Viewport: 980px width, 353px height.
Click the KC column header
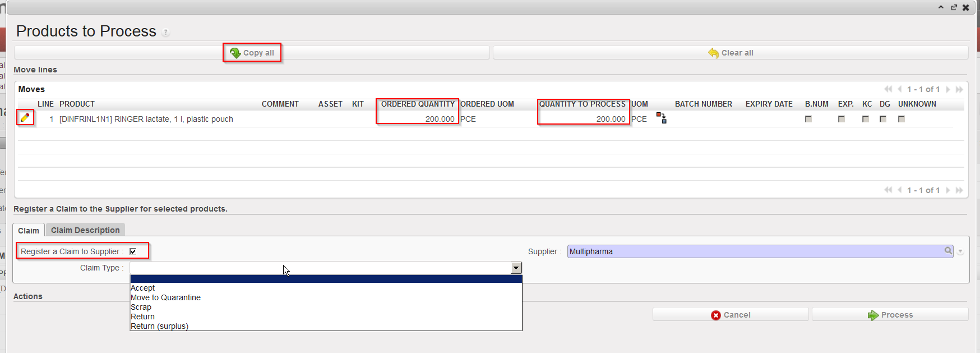click(867, 104)
